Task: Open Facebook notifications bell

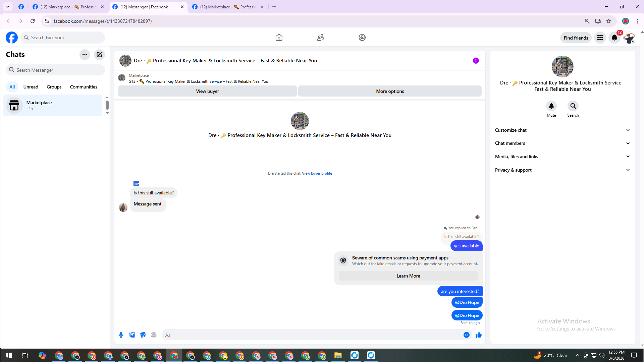Action: [614, 38]
